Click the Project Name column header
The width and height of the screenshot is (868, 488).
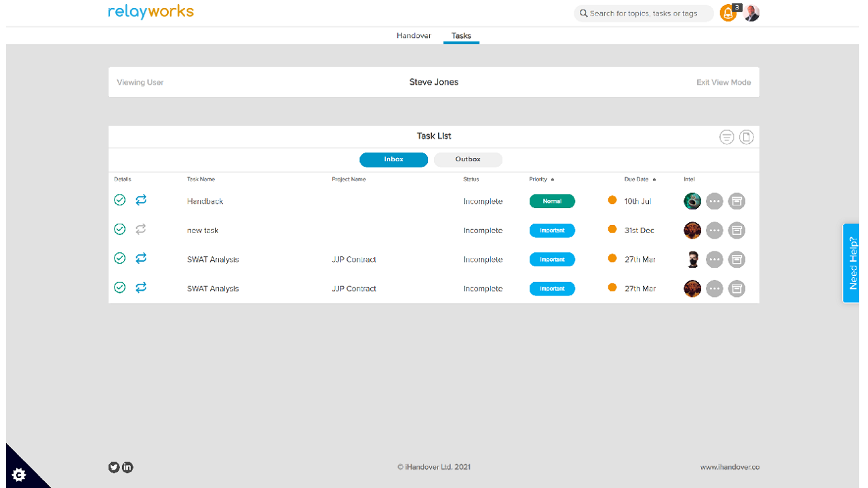tap(349, 180)
